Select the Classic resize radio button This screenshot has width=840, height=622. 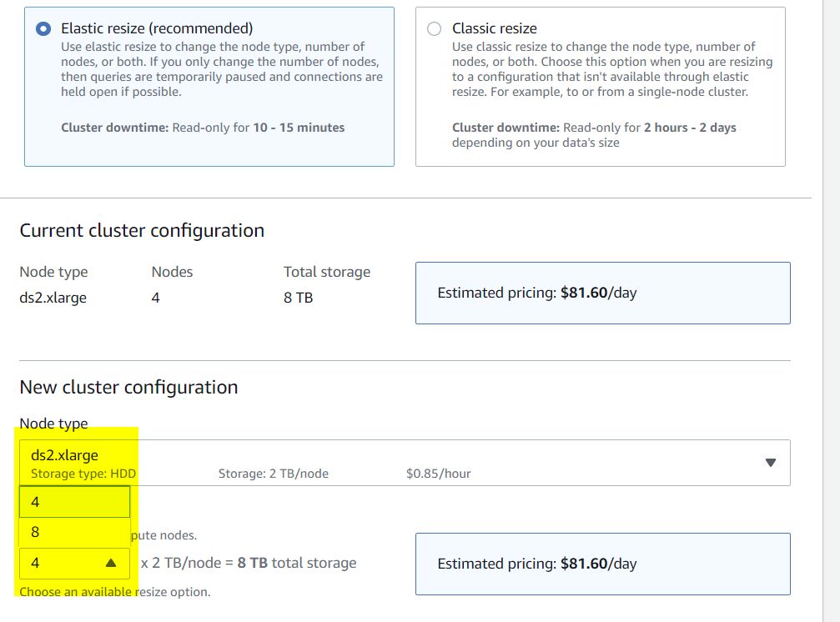tap(434, 29)
